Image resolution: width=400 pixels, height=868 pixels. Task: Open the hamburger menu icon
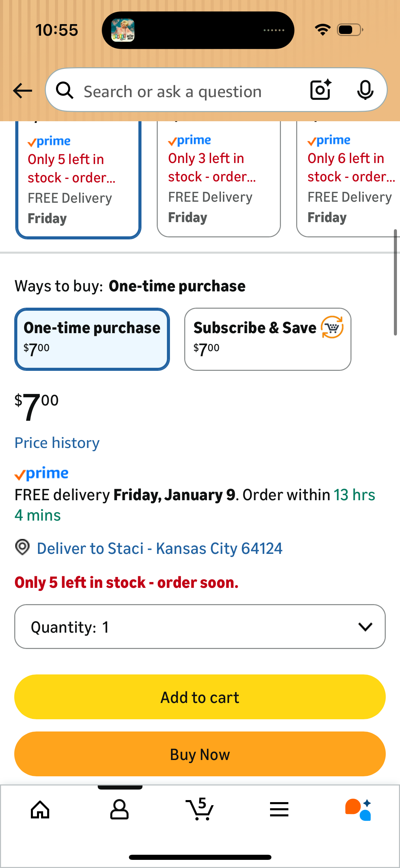[x=279, y=810]
